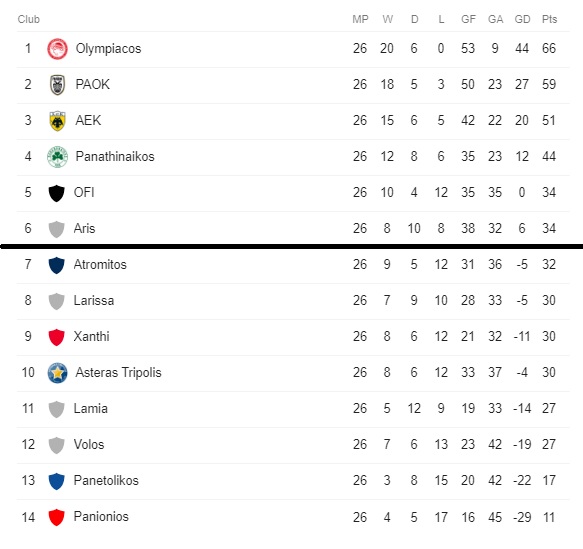Image resolution: width=583 pixels, height=549 pixels.
Task: Click the Asteras Tripolis star crest
Action: (x=57, y=373)
